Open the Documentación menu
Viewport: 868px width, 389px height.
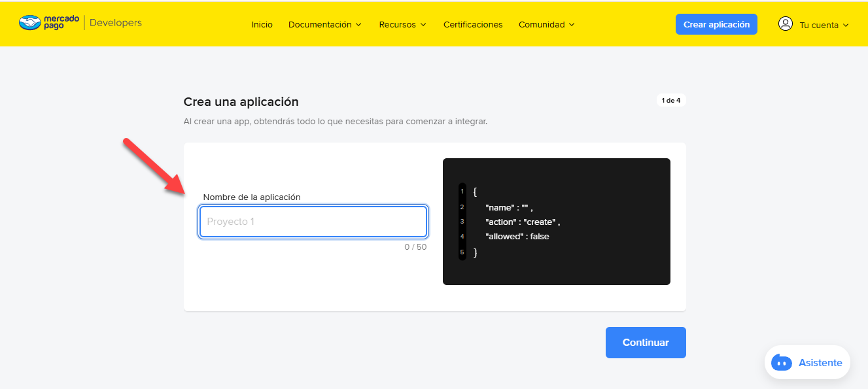[x=320, y=25]
